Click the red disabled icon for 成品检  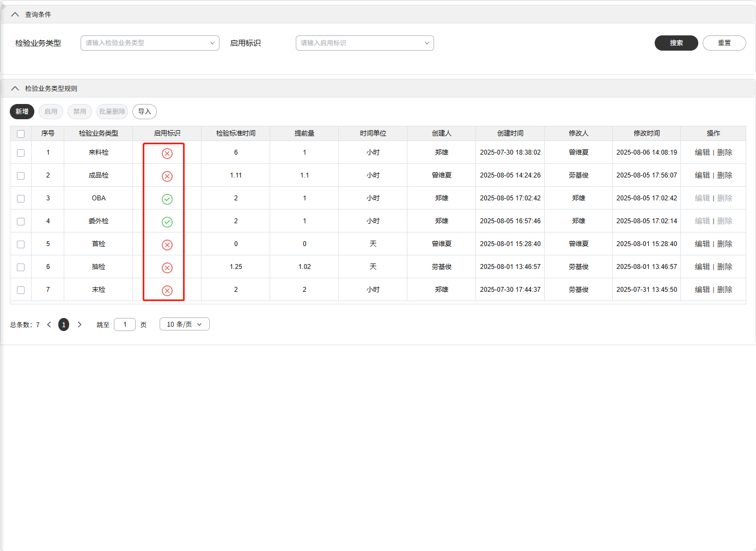(x=167, y=176)
